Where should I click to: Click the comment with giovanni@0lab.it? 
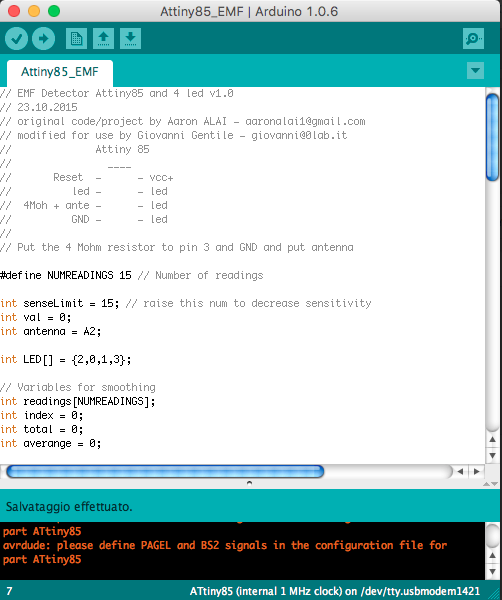pos(174,135)
